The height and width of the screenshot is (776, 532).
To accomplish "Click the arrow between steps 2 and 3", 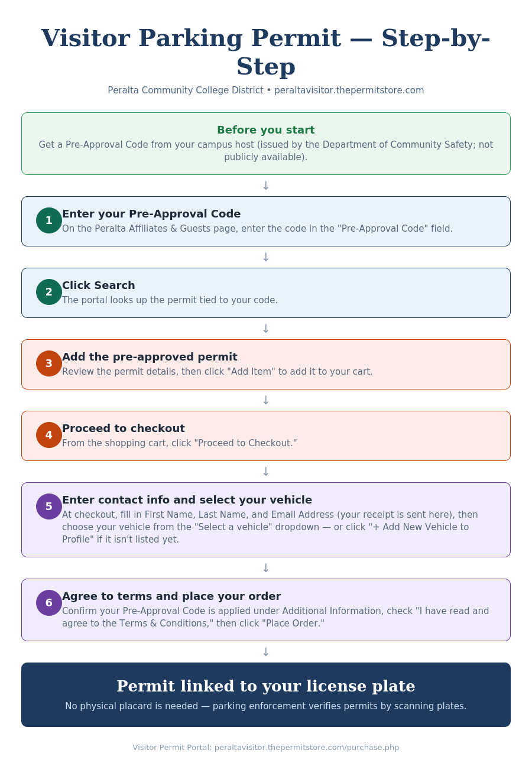I will (x=266, y=329).
